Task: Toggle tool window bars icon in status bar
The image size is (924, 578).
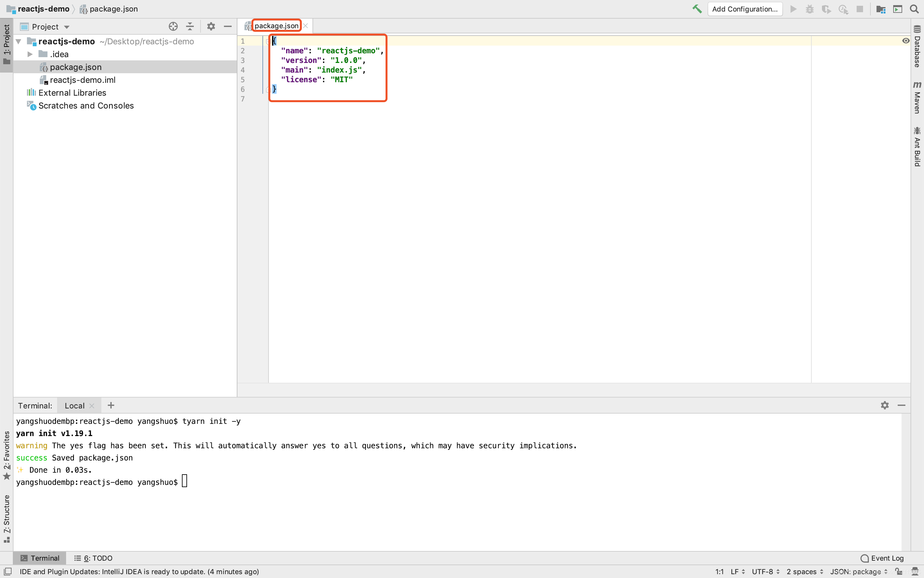Action: point(7,571)
